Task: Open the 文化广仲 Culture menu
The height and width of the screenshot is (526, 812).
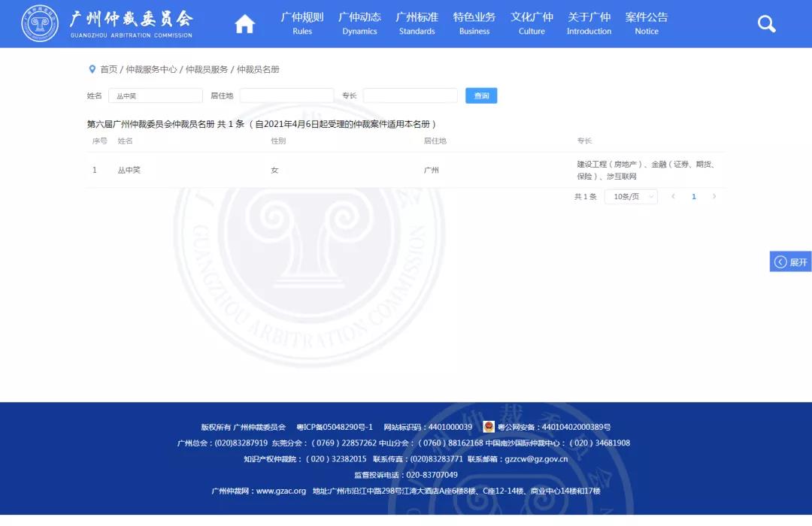Action: (532, 23)
